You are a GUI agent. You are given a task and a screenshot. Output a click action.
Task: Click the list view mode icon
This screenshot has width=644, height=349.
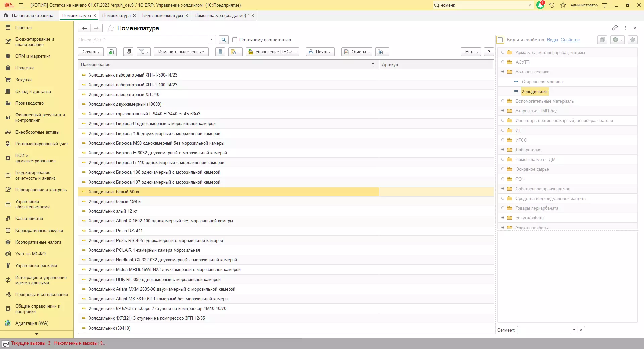[x=220, y=52]
